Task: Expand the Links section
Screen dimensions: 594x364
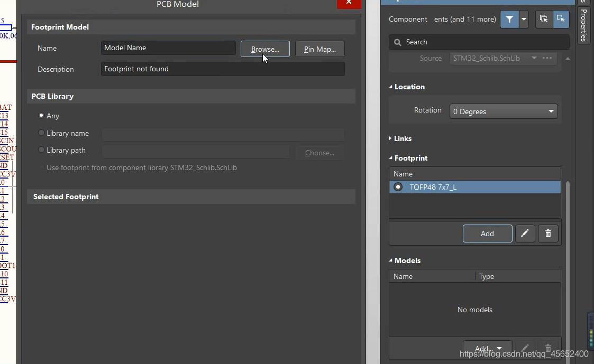Action: tap(391, 138)
